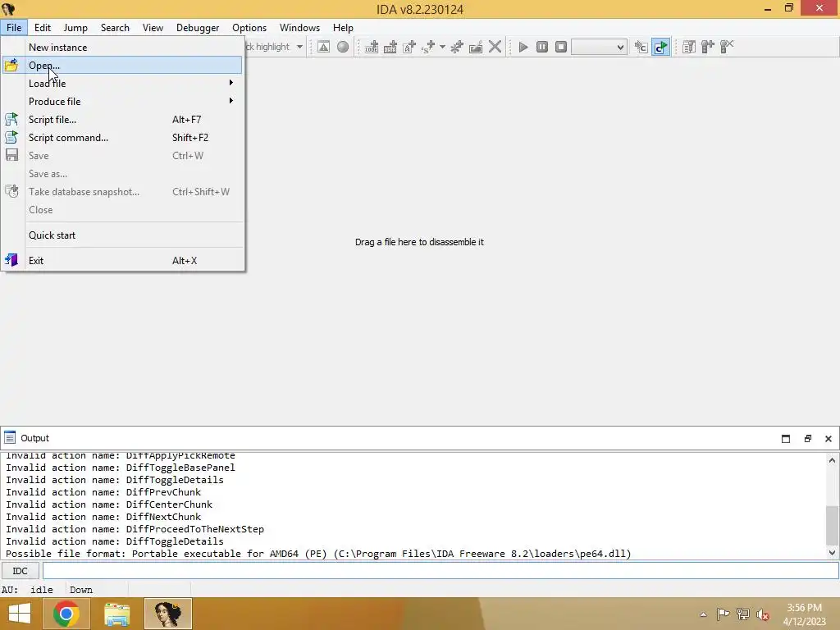Open the Edit menu
Image resolution: width=840 pixels, height=630 pixels.
click(x=43, y=28)
